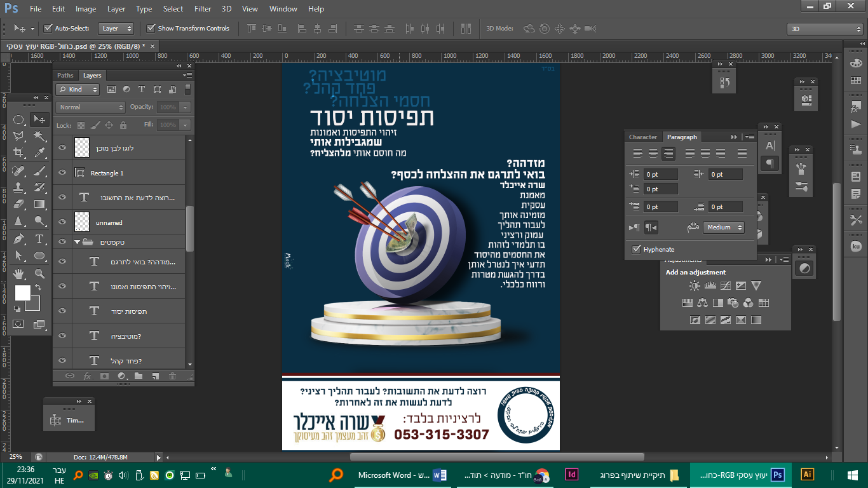Viewport: 868px width, 488px height.
Task: Switch to the Paths tab
Action: coord(65,75)
